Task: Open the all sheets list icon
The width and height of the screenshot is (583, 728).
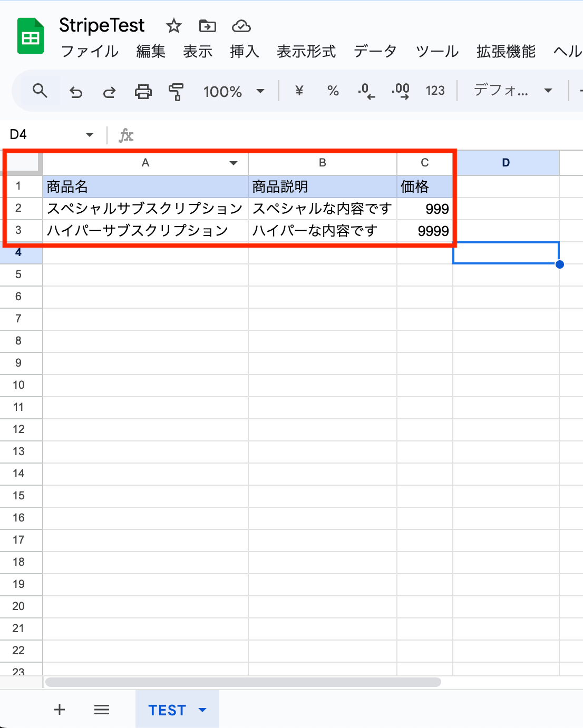Action: (x=102, y=710)
